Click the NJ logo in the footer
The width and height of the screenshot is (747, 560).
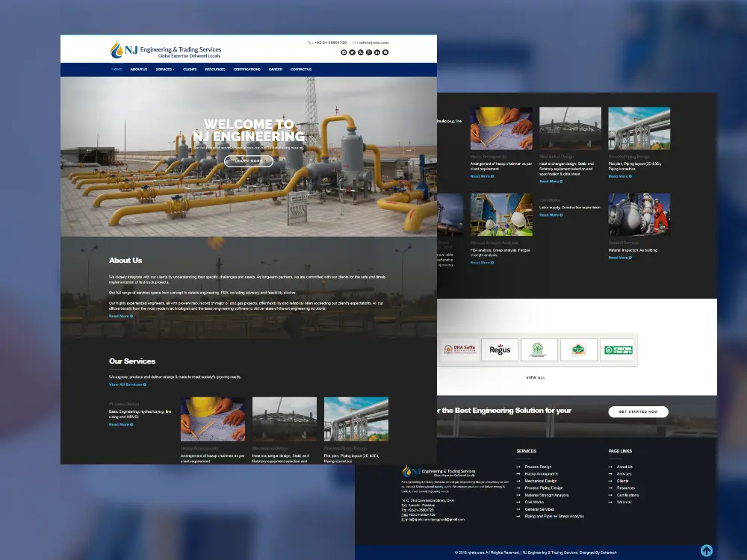coord(438,471)
